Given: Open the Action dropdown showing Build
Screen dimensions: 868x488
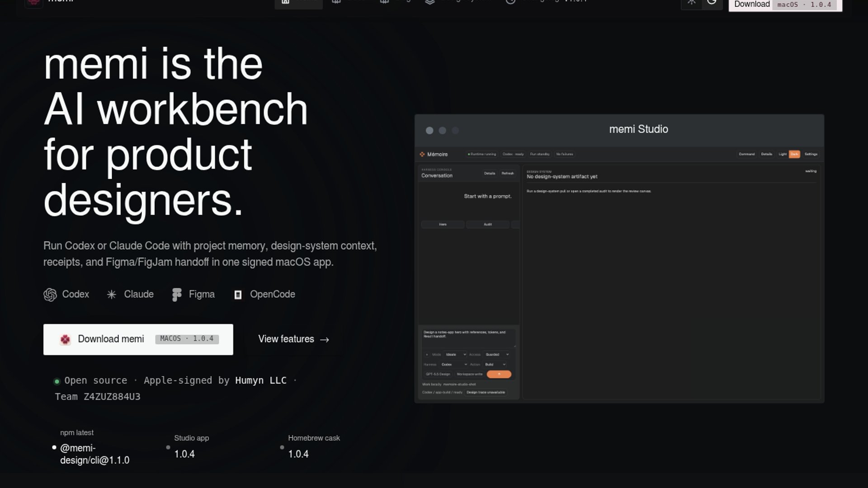Looking at the screenshot, I should point(495,365).
